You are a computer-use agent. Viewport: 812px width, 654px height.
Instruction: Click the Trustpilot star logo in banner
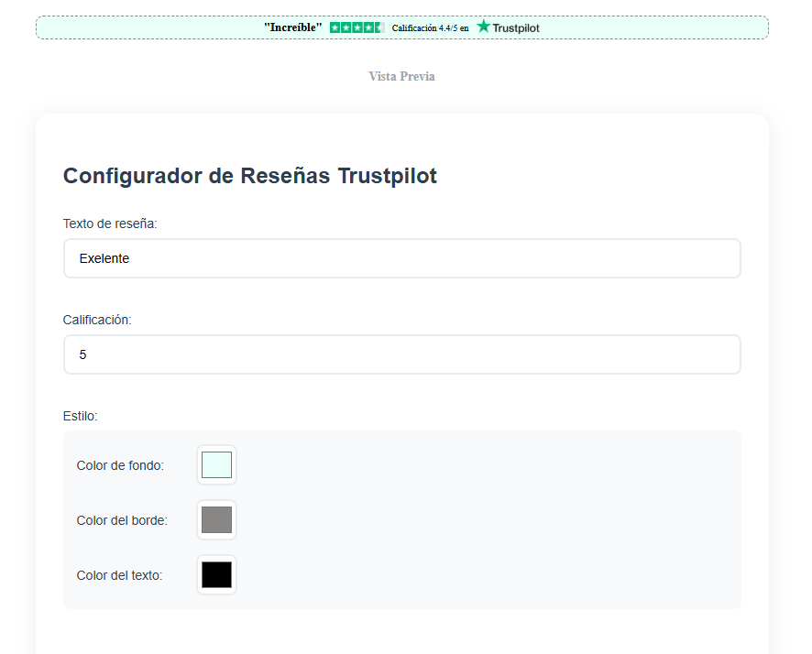click(483, 27)
